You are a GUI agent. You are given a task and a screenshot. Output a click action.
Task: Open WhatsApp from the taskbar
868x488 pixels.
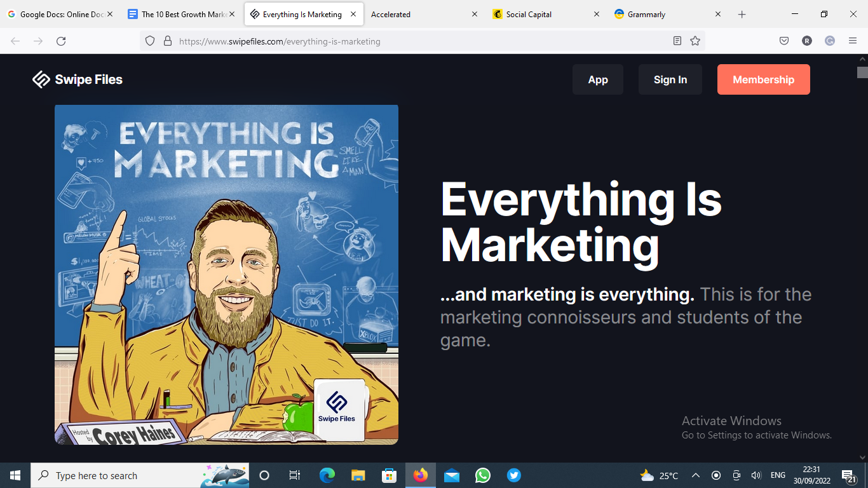click(483, 475)
